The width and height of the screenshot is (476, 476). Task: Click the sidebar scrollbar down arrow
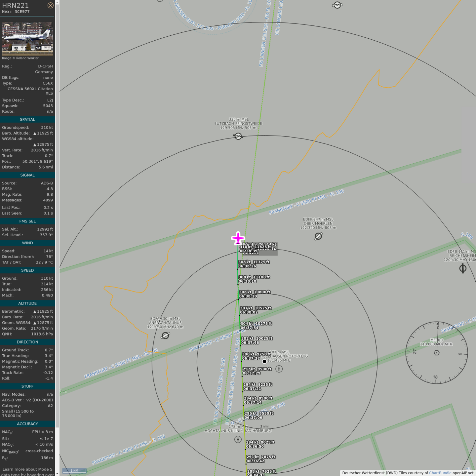57,473
